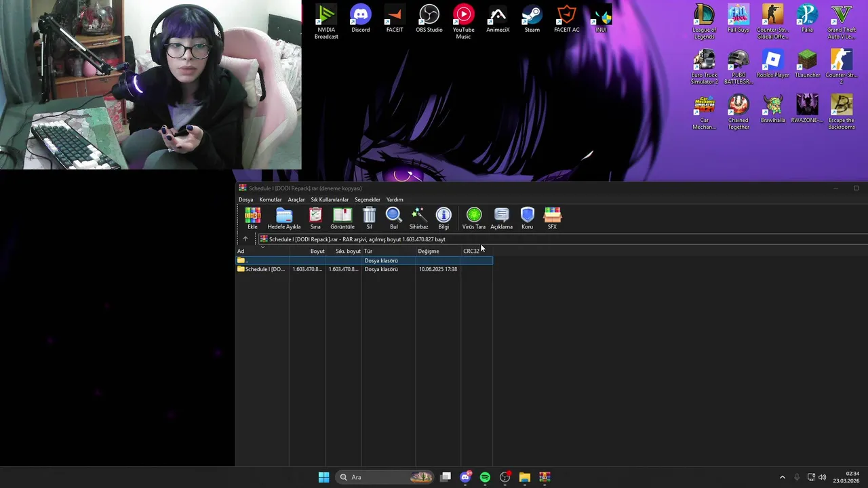Open Task View on the taskbar
This screenshot has height=488, width=868.
(x=446, y=477)
